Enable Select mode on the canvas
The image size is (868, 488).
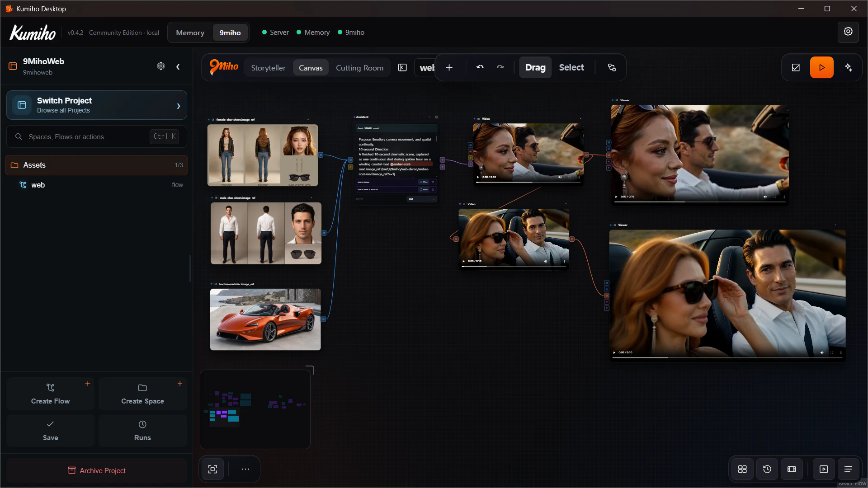click(571, 67)
